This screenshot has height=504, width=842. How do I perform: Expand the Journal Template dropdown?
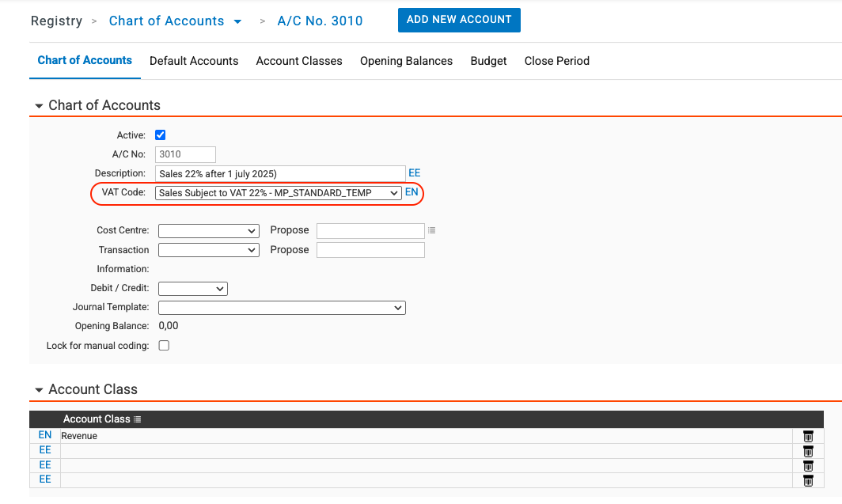pos(282,308)
